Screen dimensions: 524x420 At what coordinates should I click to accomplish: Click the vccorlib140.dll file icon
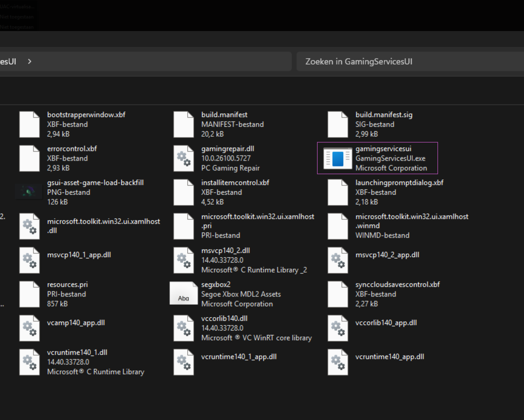(184, 328)
